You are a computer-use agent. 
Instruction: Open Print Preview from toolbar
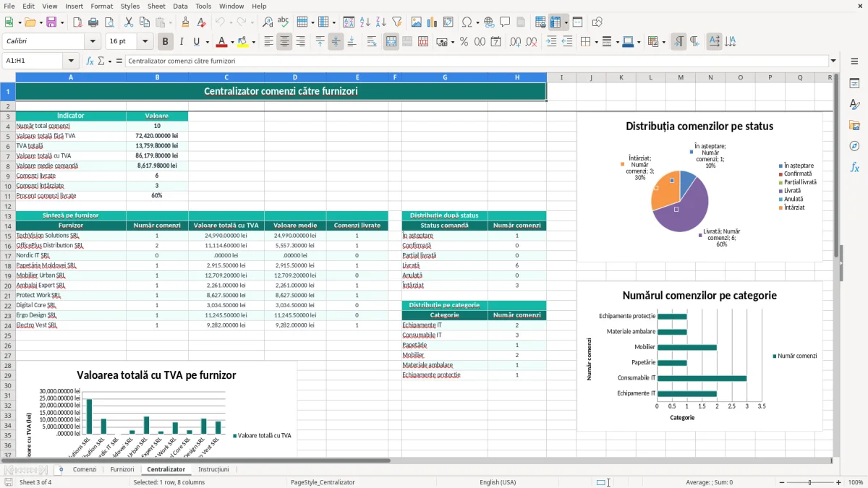[x=109, y=22]
